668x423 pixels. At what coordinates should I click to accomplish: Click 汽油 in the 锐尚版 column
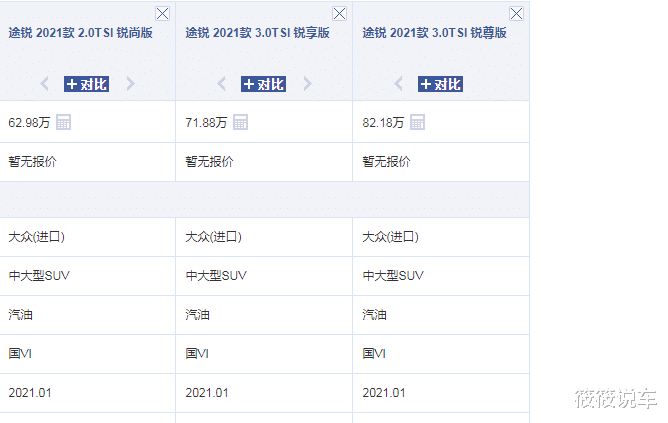pyautogui.click(x=20, y=315)
